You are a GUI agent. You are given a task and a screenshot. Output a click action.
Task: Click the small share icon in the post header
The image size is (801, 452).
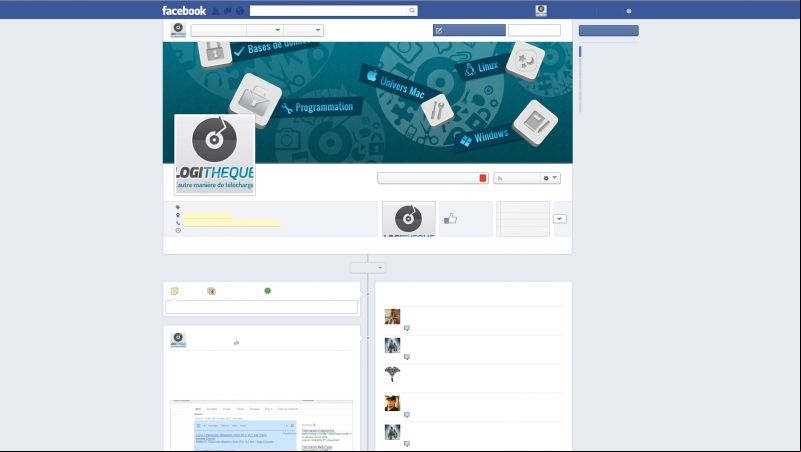236,343
